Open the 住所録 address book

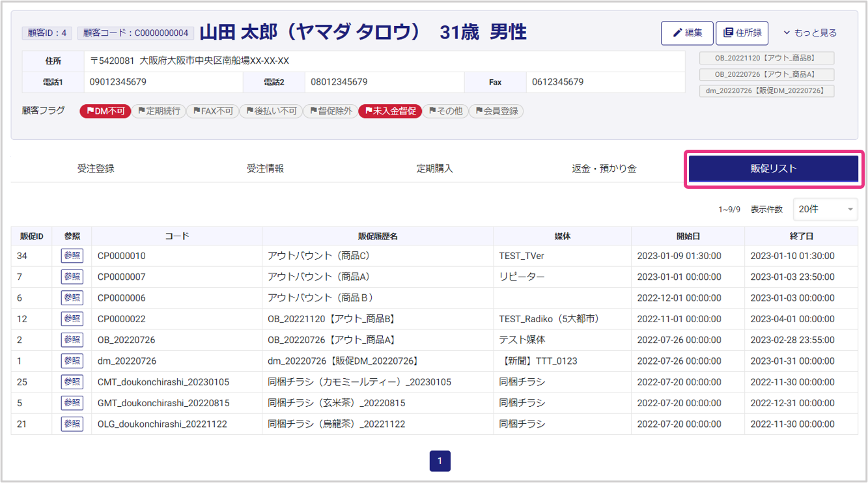742,33
